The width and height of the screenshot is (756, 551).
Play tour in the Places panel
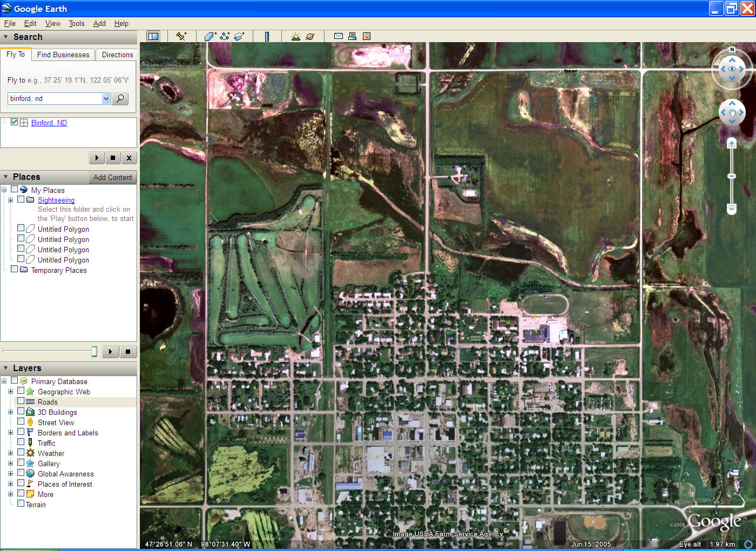tap(110, 352)
